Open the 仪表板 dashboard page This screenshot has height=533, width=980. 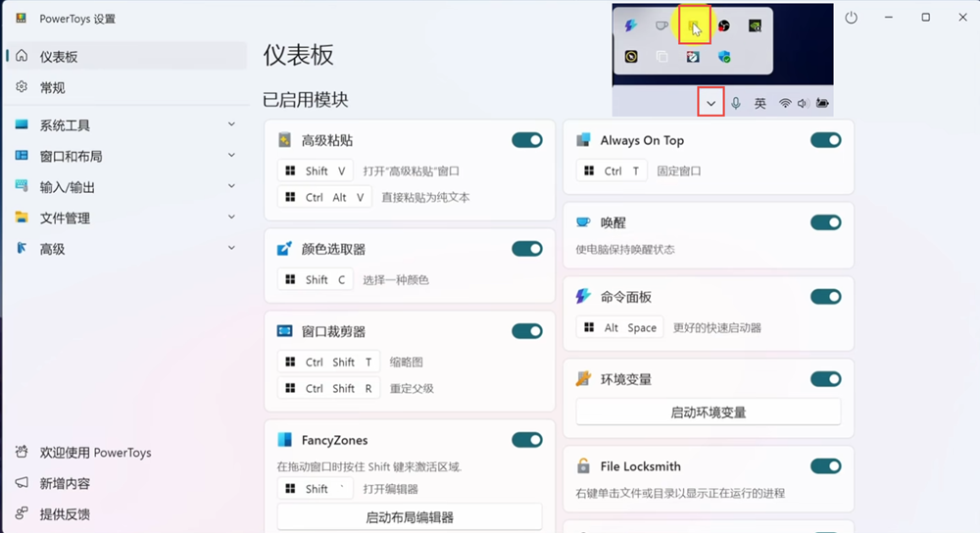coord(126,56)
